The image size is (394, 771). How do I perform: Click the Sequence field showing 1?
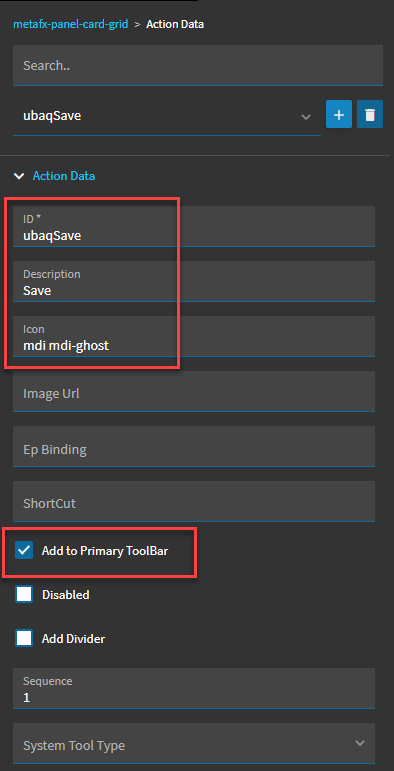(194, 688)
